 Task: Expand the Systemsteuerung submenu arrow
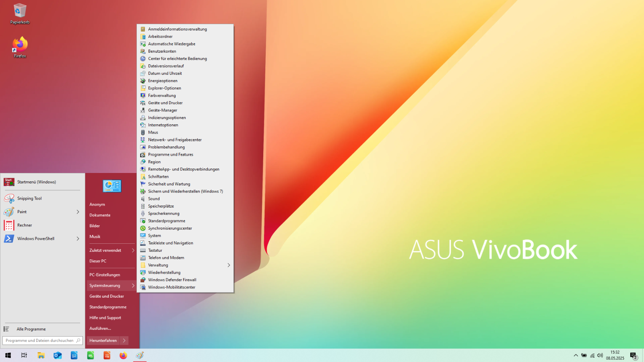133,286
